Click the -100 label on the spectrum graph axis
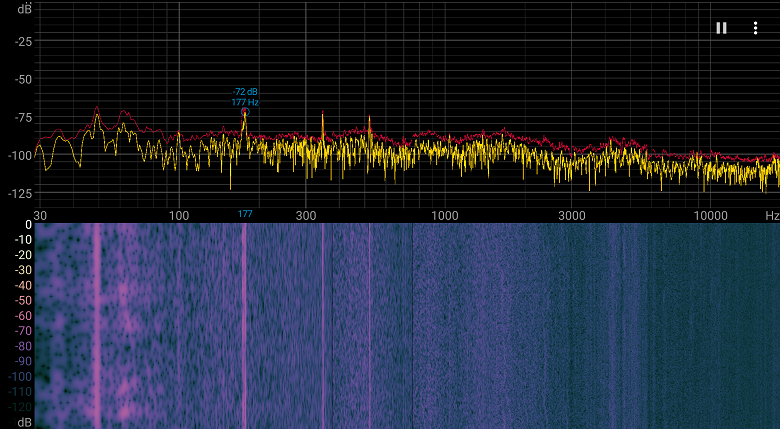780x429 pixels. click(x=20, y=155)
